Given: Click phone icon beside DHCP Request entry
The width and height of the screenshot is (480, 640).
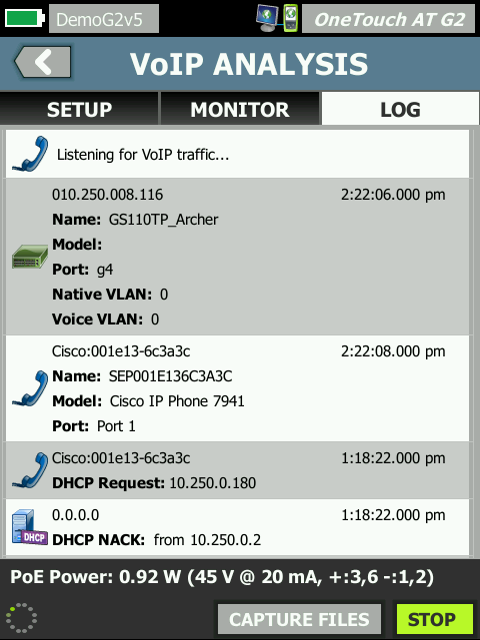Looking at the screenshot, I should [30, 470].
